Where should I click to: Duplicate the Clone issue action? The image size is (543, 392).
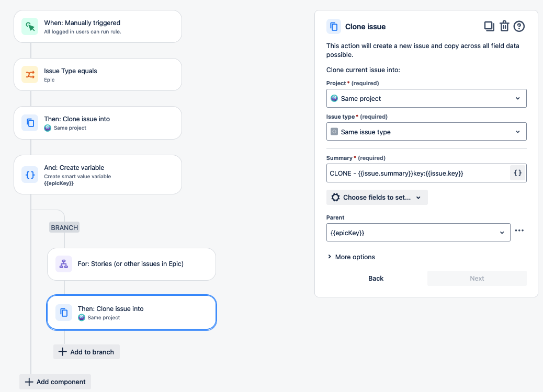click(x=489, y=26)
